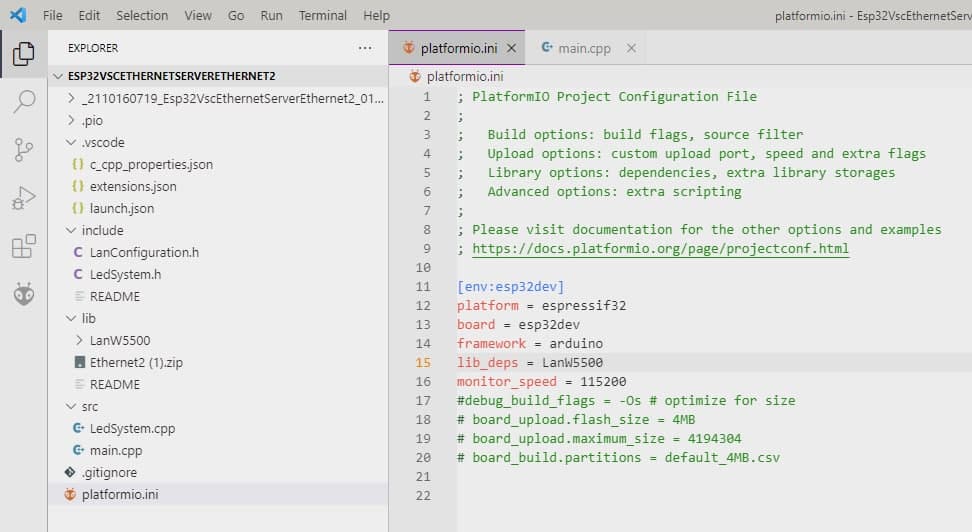Open the Search view in activity bar
Screen dimensions: 972x532
24,102
